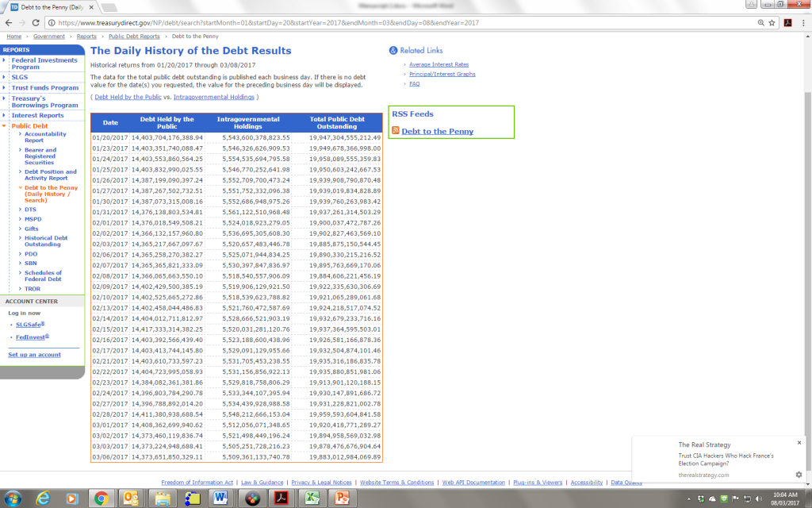Image resolution: width=812 pixels, height=508 pixels.
Task: Click the browser reload page icon
Action: 37,23
